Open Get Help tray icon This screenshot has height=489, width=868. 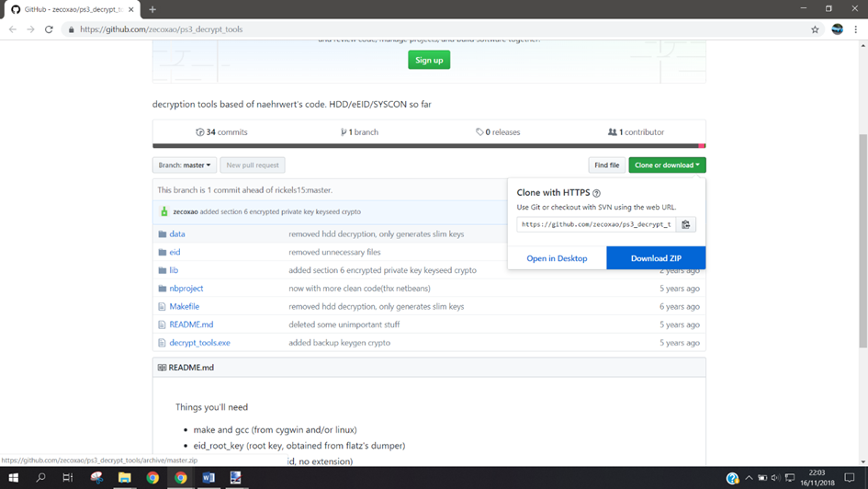click(732, 478)
